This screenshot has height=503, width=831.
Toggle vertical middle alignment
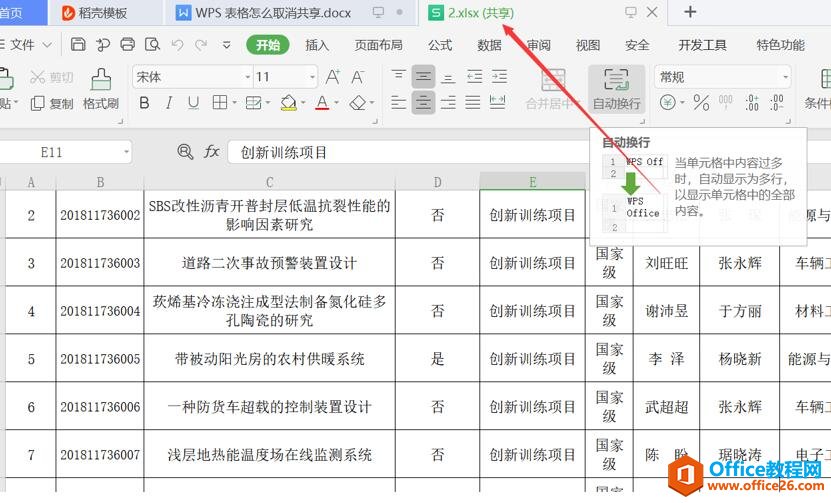(423, 77)
